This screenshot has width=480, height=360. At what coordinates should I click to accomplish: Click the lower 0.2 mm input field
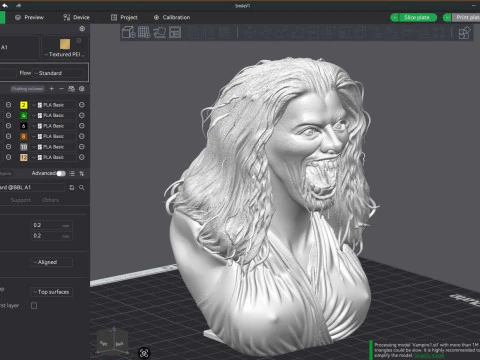(52, 236)
